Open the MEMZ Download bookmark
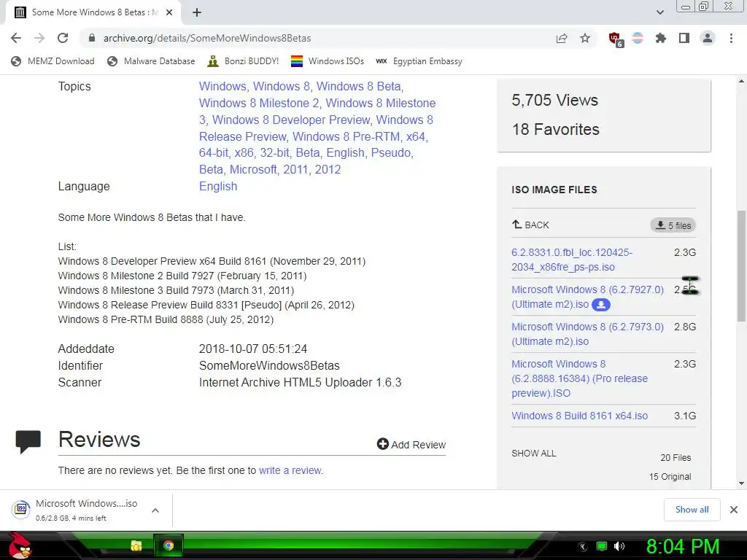747x560 pixels. (x=53, y=61)
